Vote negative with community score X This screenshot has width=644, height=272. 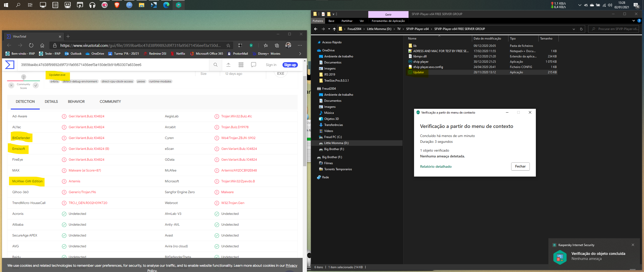point(11,86)
